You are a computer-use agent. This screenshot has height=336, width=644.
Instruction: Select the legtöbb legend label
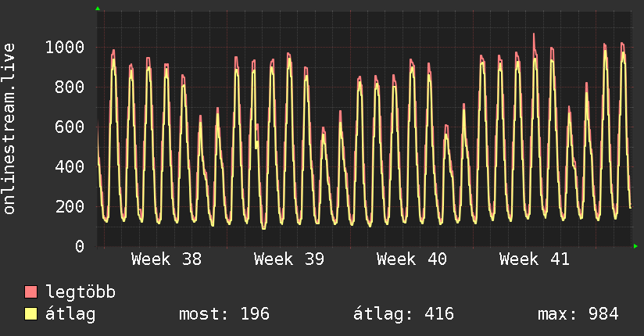(x=80, y=292)
